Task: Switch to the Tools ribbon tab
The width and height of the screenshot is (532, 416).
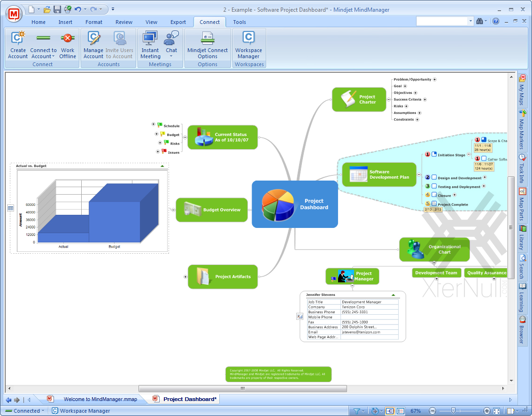Action: point(239,22)
